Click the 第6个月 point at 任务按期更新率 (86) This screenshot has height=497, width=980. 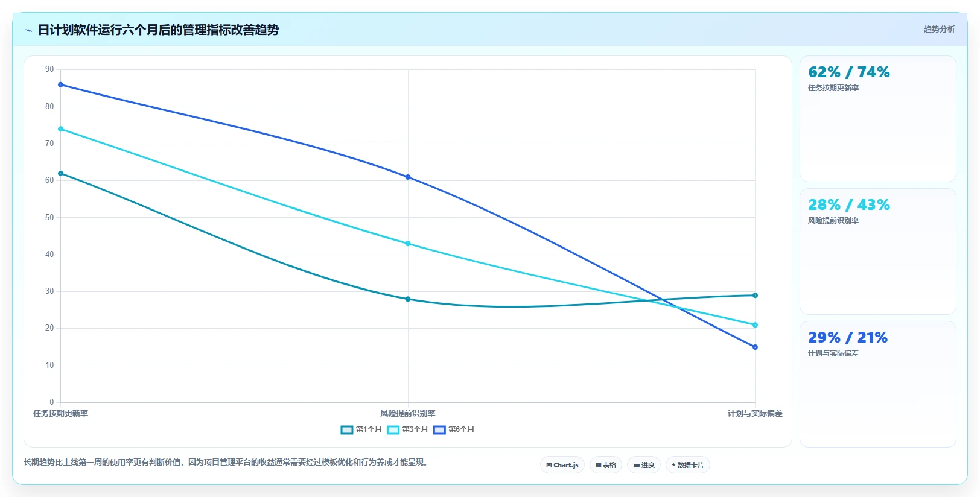click(60, 85)
